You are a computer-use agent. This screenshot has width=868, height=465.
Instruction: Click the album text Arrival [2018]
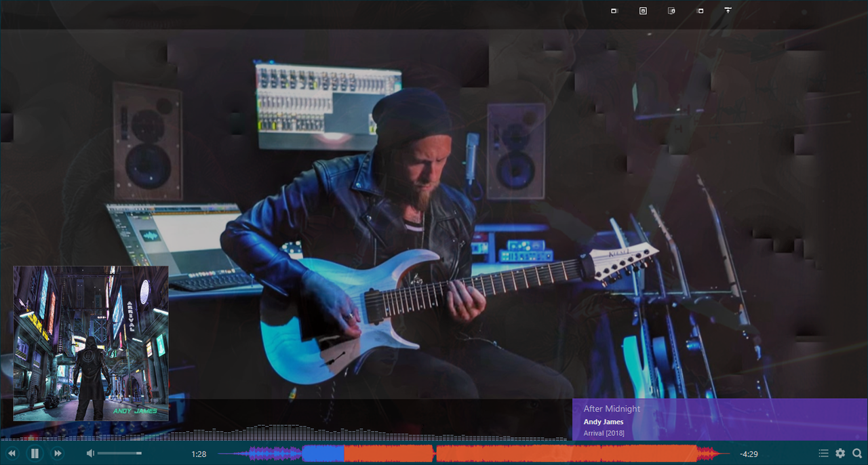click(604, 433)
